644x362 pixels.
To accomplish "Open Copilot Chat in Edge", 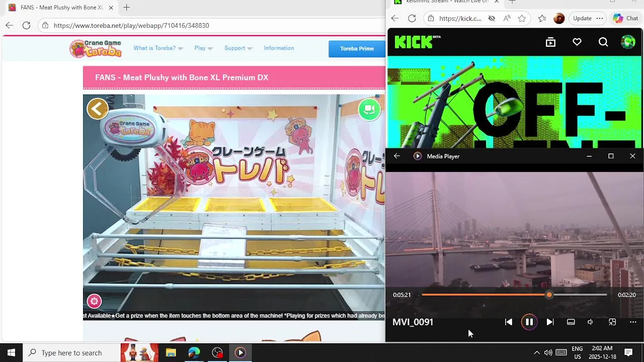I will pos(625,19).
